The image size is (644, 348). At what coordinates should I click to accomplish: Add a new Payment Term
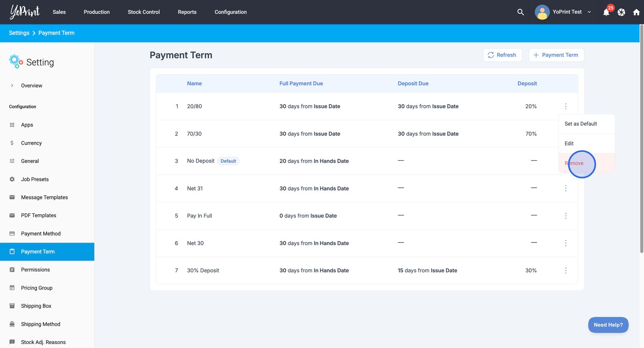(556, 55)
